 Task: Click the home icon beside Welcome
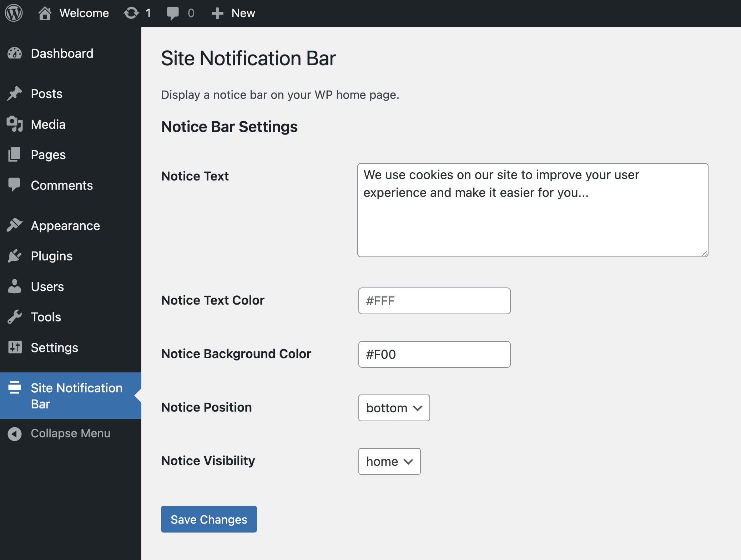(45, 13)
